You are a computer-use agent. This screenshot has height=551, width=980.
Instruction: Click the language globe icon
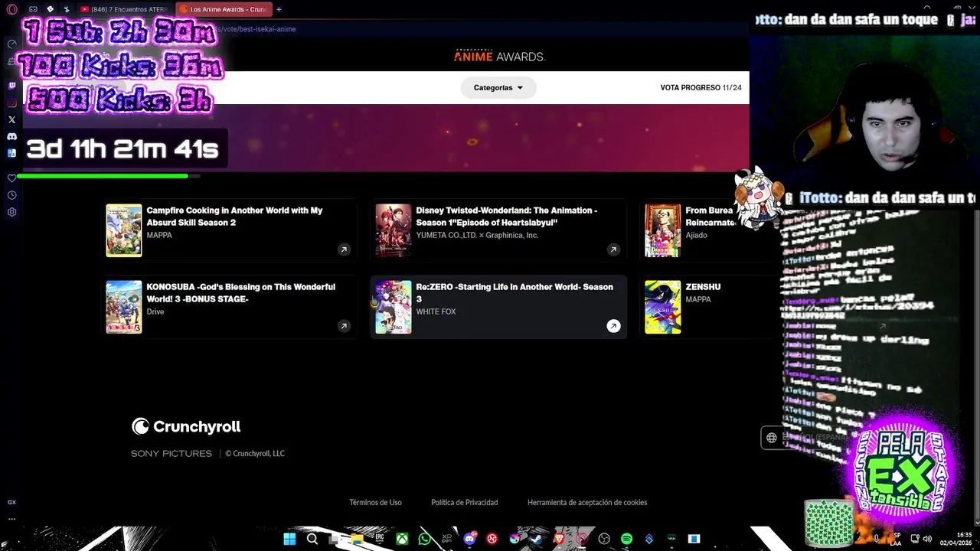point(772,438)
